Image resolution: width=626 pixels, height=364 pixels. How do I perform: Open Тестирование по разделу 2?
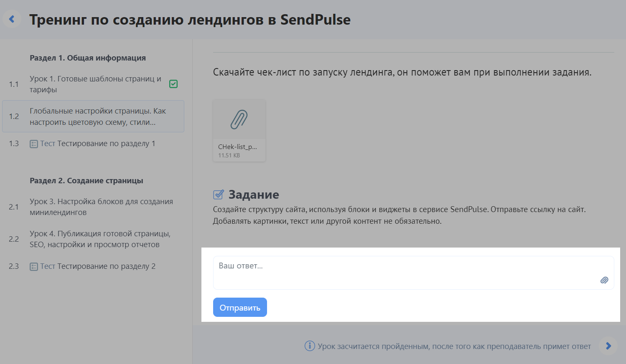tap(93, 266)
